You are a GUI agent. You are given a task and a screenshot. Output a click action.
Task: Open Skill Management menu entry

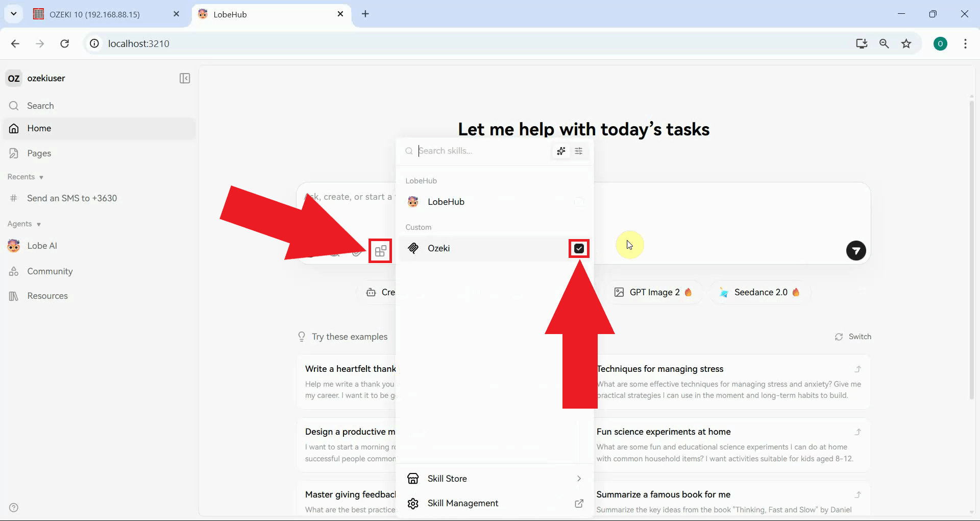pos(495,503)
